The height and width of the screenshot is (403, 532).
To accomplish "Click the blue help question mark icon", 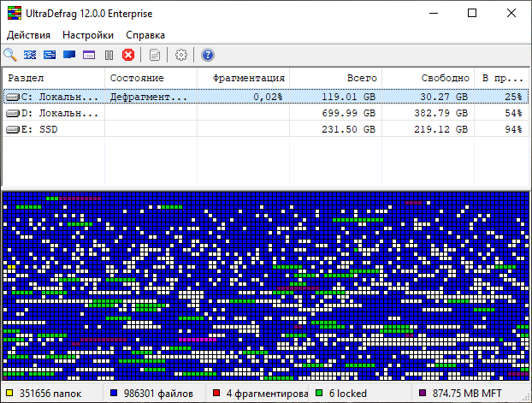I will pyautogui.click(x=207, y=55).
